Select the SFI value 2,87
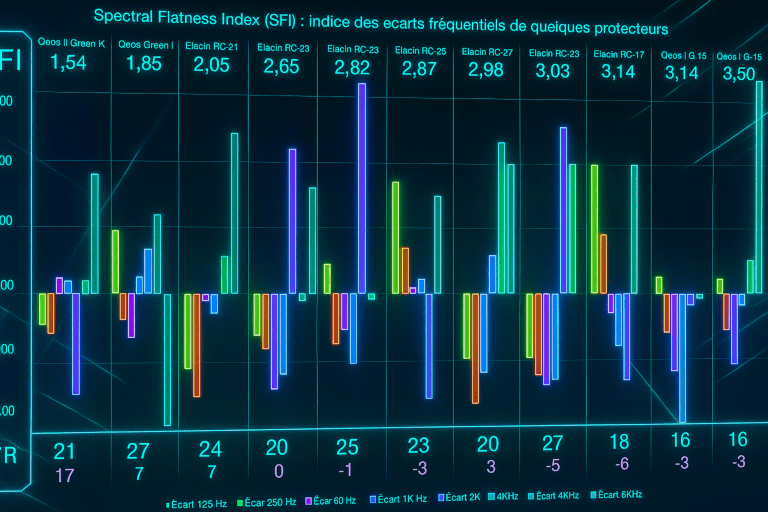 click(x=419, y=69)
